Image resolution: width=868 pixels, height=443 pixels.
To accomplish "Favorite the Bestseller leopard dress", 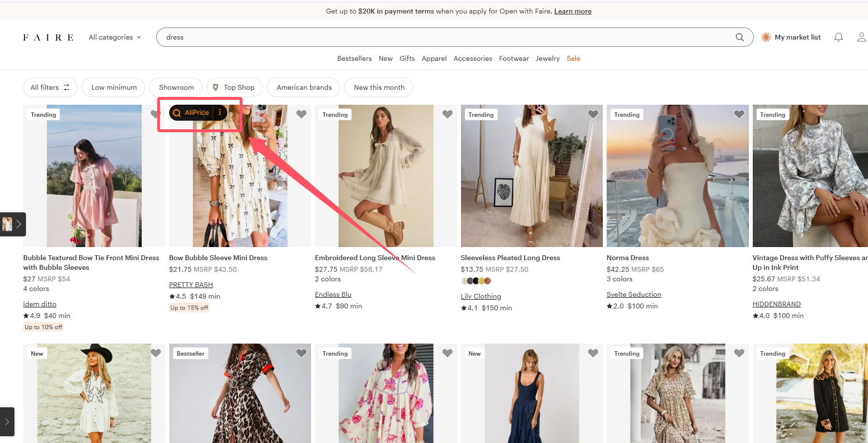I will point(301,353).
